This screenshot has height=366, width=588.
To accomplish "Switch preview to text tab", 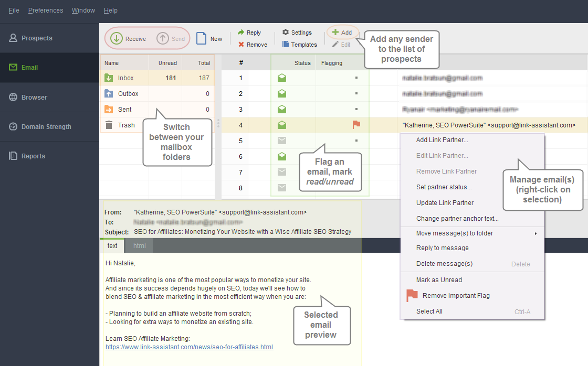I will pos(112,246).
